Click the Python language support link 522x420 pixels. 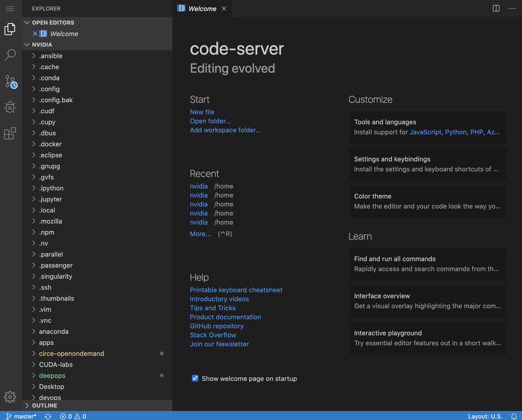pyautogui.click(x=456, y=132)
